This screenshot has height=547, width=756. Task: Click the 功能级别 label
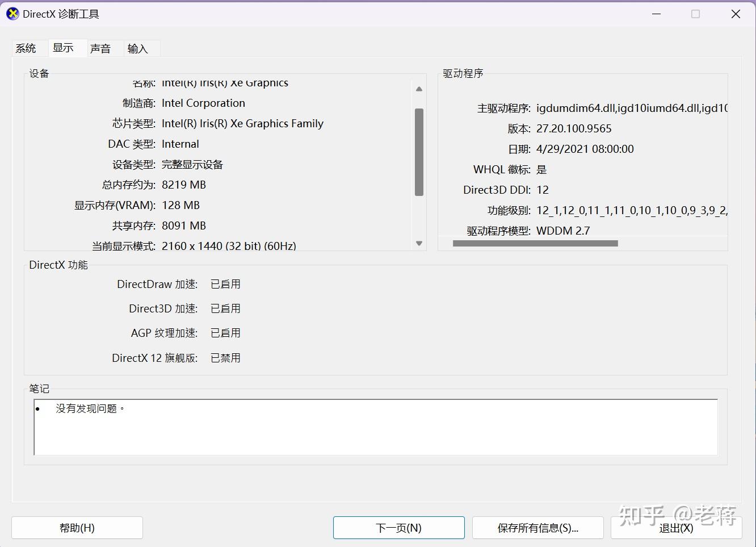(x=509, y=210)
